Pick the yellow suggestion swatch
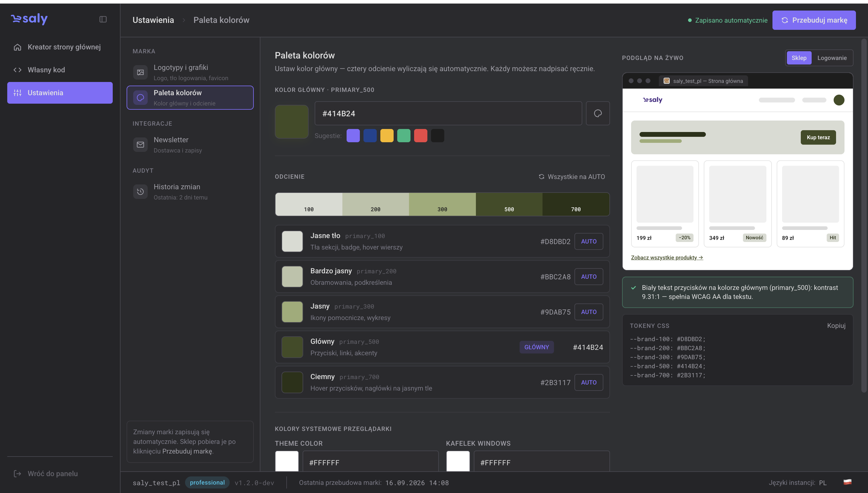Image resolution: width=868 pixels, height=493 pixels. coord(387,136)
